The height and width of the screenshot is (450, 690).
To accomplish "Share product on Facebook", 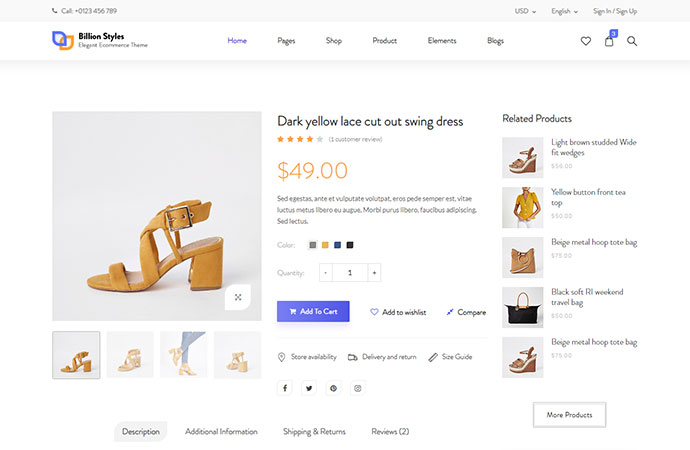I will coord(285,388).
